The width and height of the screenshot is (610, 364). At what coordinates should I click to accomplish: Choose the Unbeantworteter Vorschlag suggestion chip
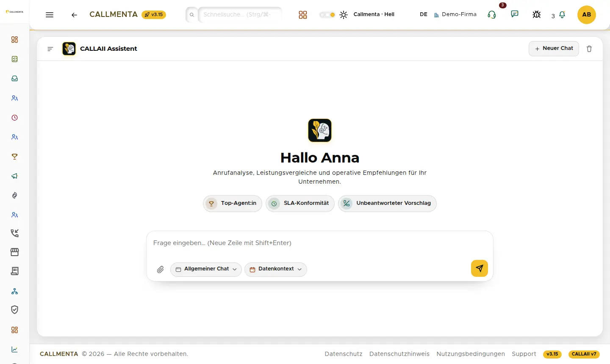click(x=387, y=204)
